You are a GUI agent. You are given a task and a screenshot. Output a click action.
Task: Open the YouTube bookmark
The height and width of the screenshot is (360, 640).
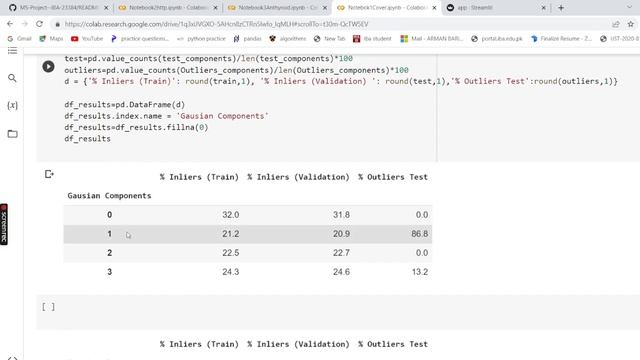point(87,39)
